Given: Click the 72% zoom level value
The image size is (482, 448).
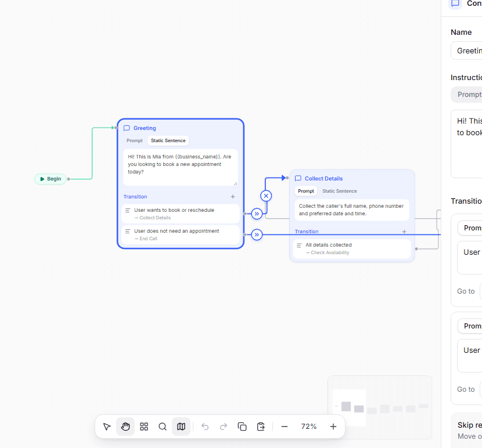Looking at the screenshot, I should tap(308, 427).
